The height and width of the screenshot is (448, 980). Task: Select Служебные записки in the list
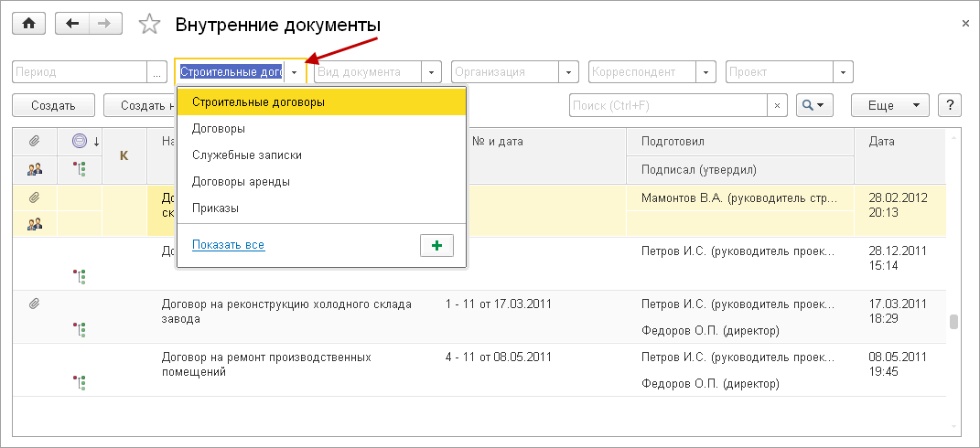[x=322, y=155]
